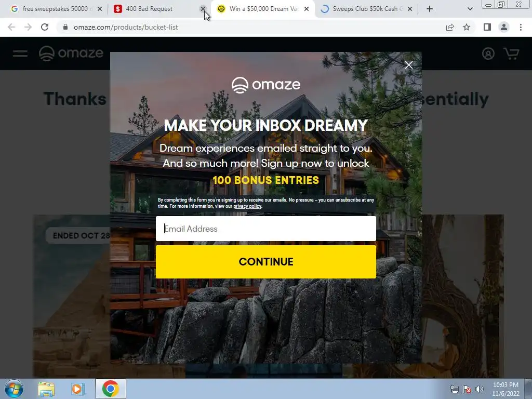Open Chrome's three-dot menu
532x399 pixels.
[x=521, y=27]
